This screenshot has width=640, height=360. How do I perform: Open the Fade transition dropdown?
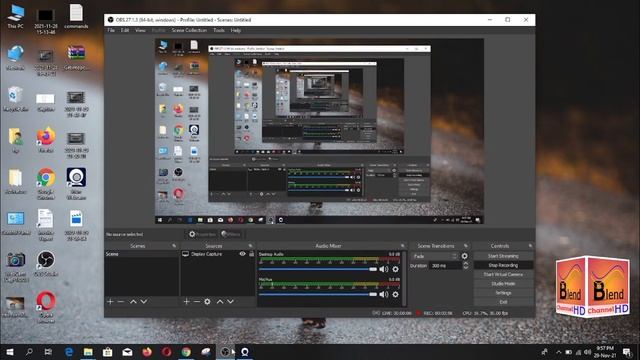[x=435, y=256]
